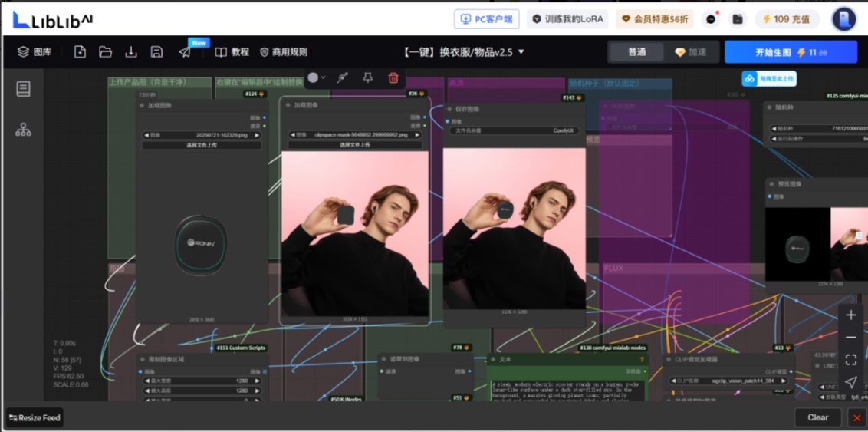Save the workflow with the floppy disk icon
Viewport: 868px width, 432px height.
156,52
